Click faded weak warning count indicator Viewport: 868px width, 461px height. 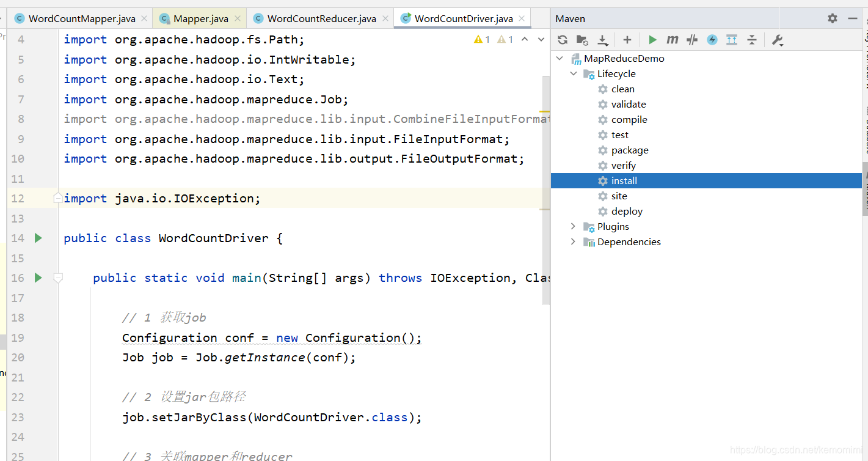pyautogui.click(x=505, y=39)
